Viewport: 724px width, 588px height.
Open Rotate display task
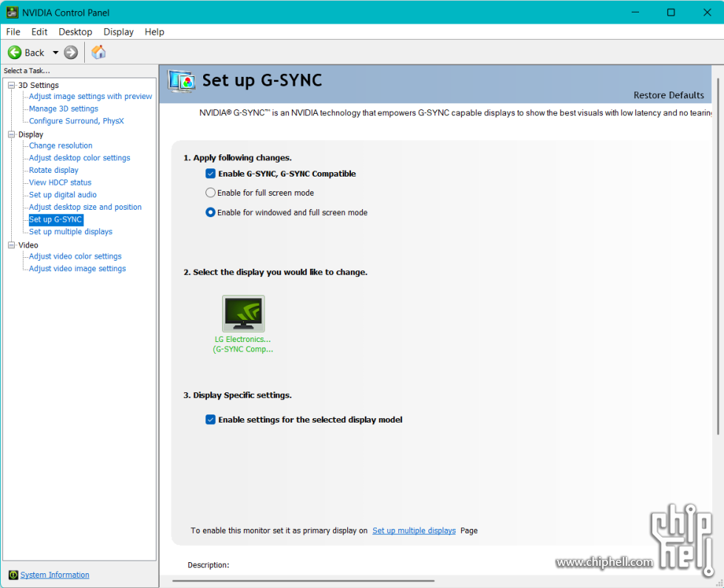[x=53, y=170]
